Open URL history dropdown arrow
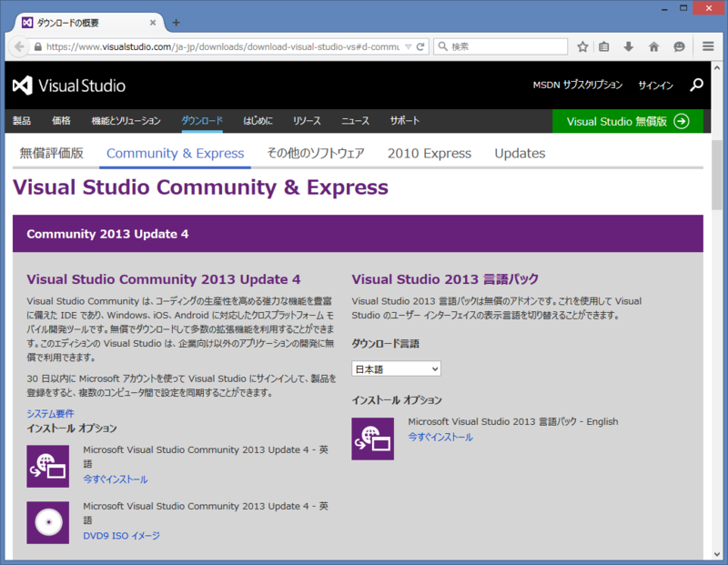This screenshot has height=565, width=728. point(408,46)
